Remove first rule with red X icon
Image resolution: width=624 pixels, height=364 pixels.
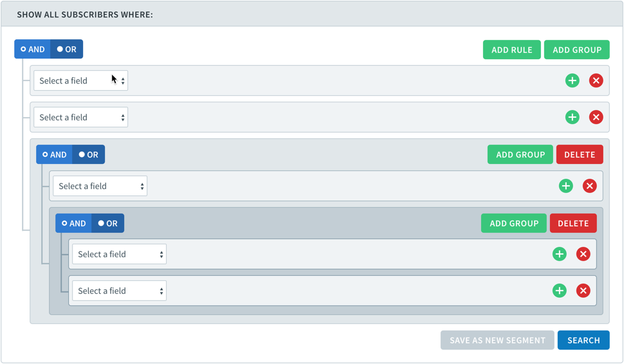[596, 81]
